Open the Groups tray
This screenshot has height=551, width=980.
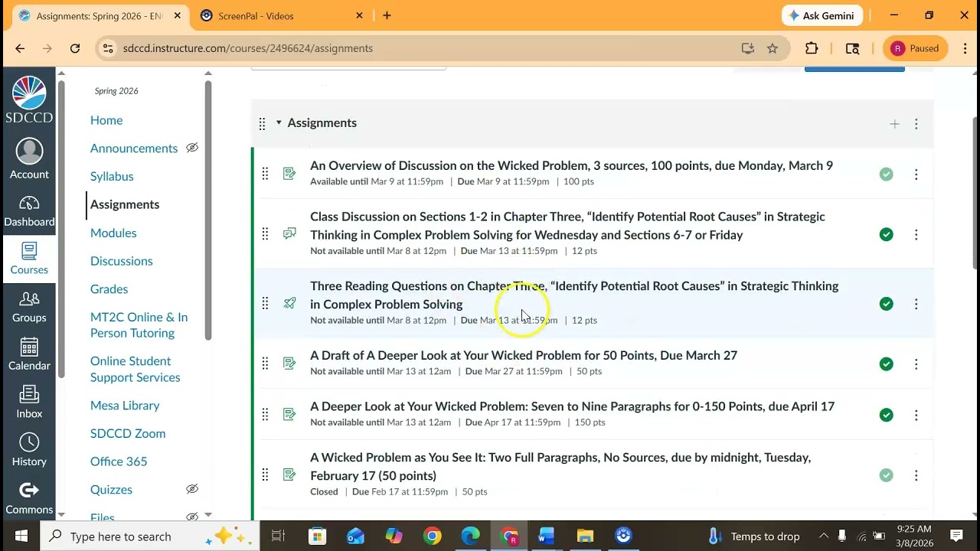[x=29, y=307]
